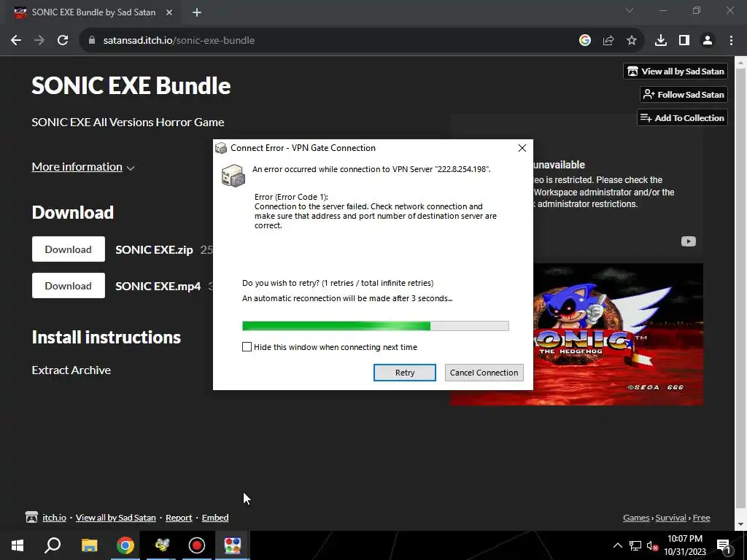Share this page via the share icon

point(608,41)
